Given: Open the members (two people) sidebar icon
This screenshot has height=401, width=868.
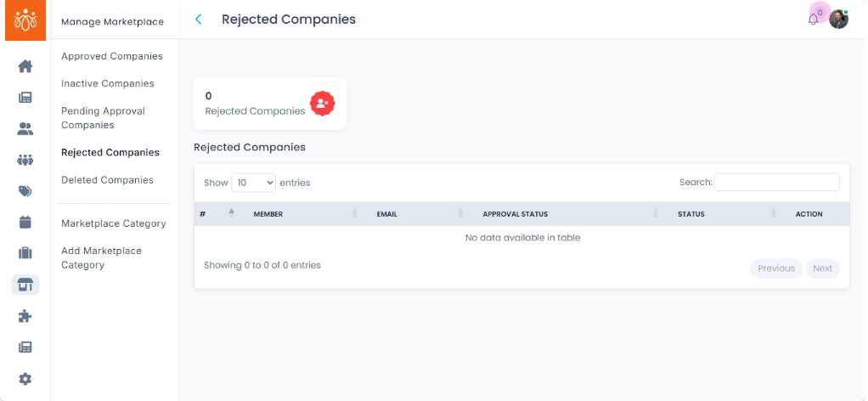Looking at the screenshot, I should click(x=25, y=129).
